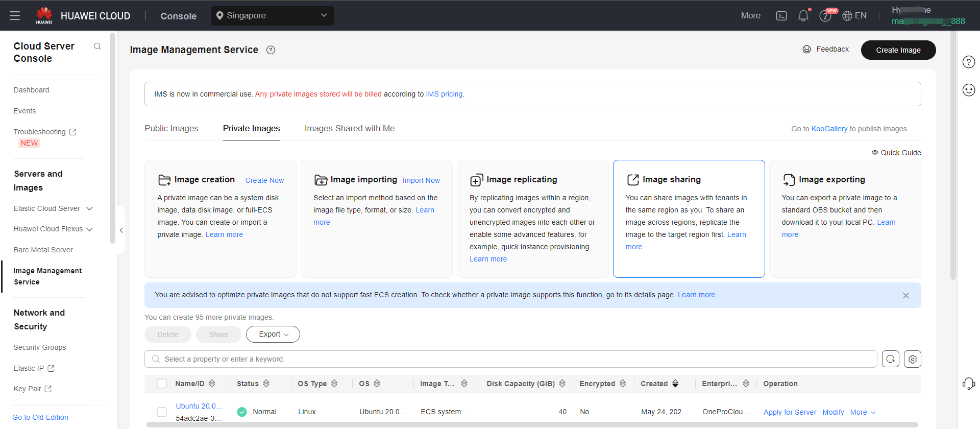Screen dimensions: 980x429
Task: Click the Image sharing card icon
Action: [x=633, y=180]
